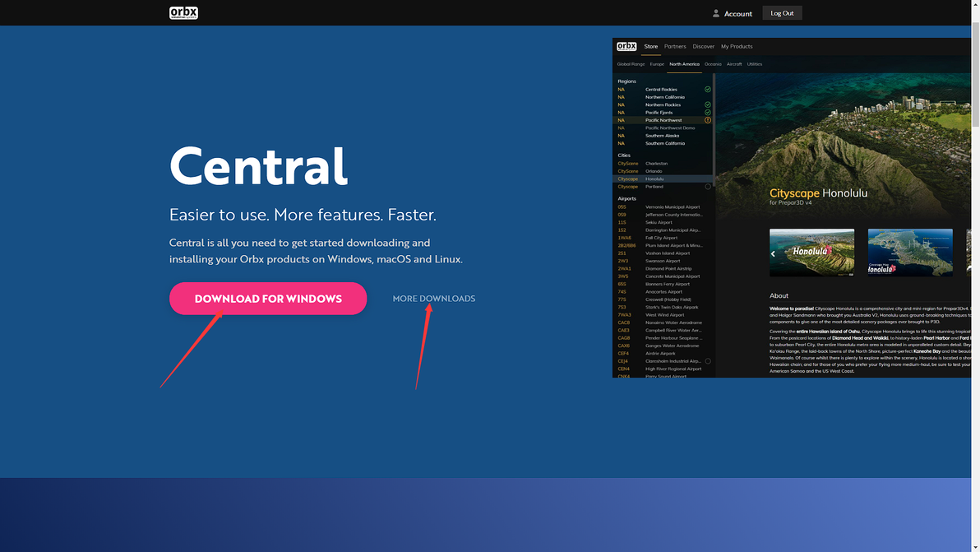Image resolution: width=980 pixels, height=552 pixels.
Task: Open Honolulu coverage map thumbnail
Action: 910,253
